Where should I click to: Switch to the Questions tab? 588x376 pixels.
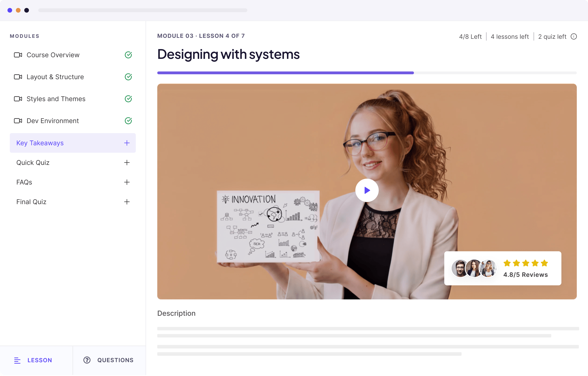point(109,361)
